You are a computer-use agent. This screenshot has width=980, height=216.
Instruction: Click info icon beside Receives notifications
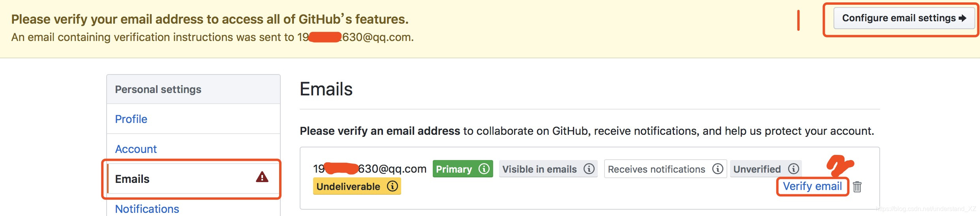point(718,169)
